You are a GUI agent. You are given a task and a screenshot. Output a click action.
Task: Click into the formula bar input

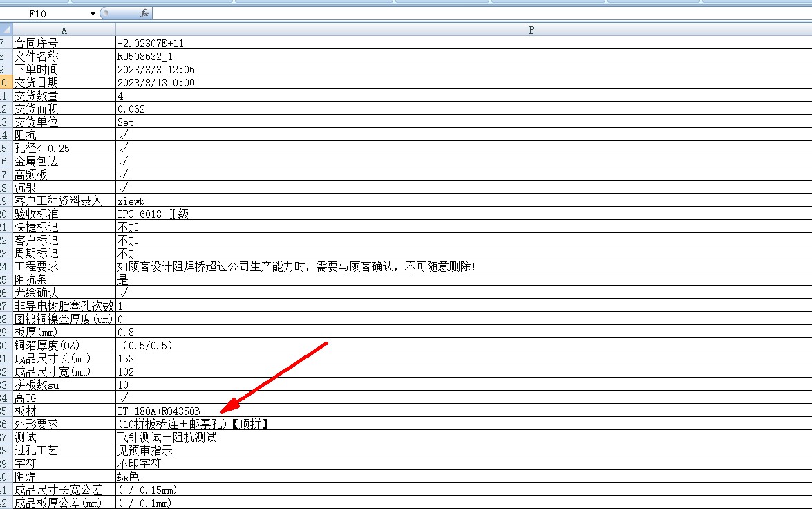click(x=482, y=13)
